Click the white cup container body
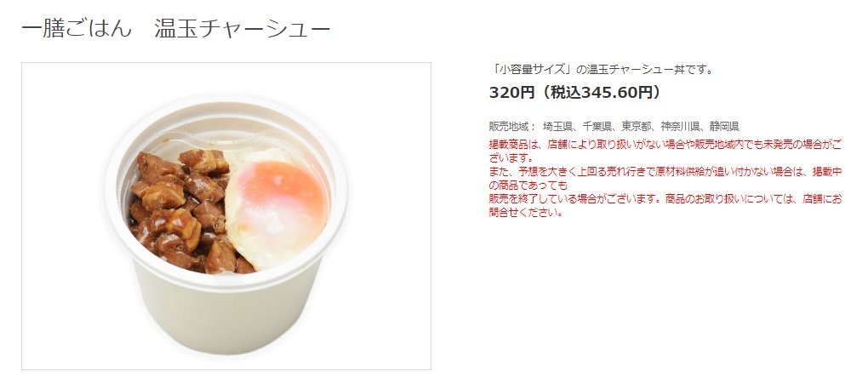 coord(226,310)
